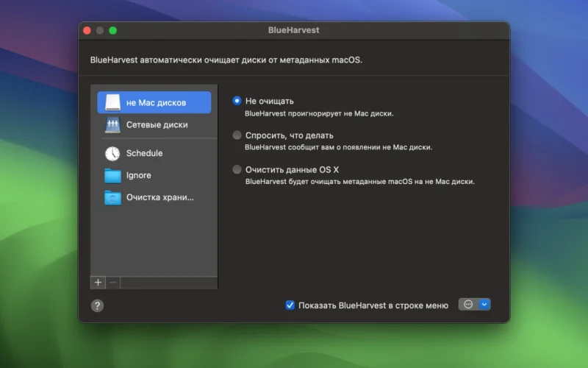588x368 pixels.
Task: Click the network drive icon beside Сетевые диски
Action: coord(112,124)
